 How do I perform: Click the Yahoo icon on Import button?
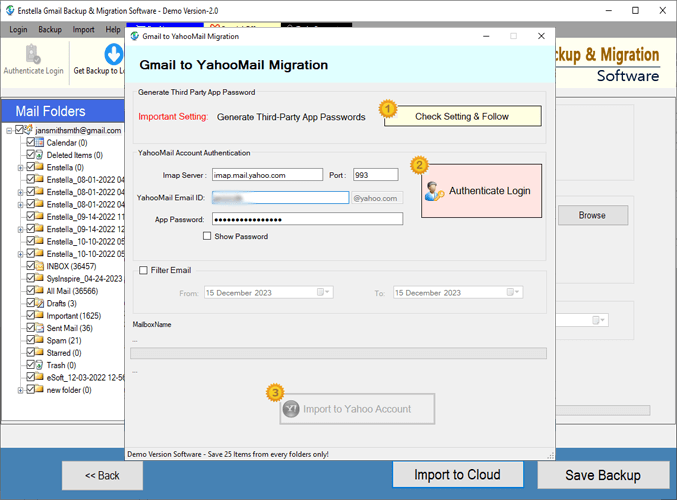pos(290,409)
